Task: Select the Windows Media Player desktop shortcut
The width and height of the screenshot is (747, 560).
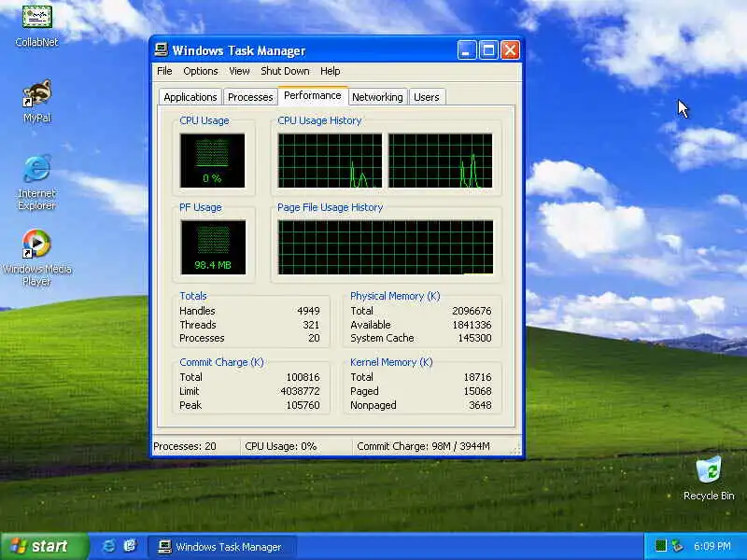Action: 36,258
